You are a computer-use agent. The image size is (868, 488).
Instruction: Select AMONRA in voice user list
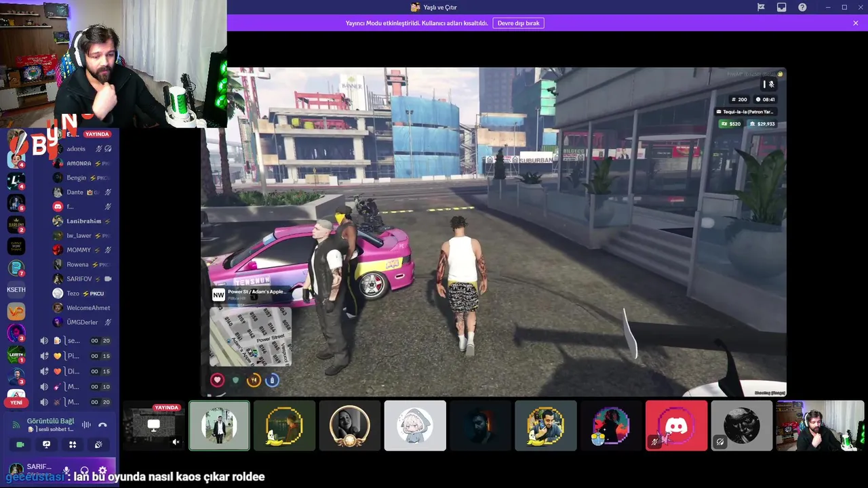pos(82,163)
